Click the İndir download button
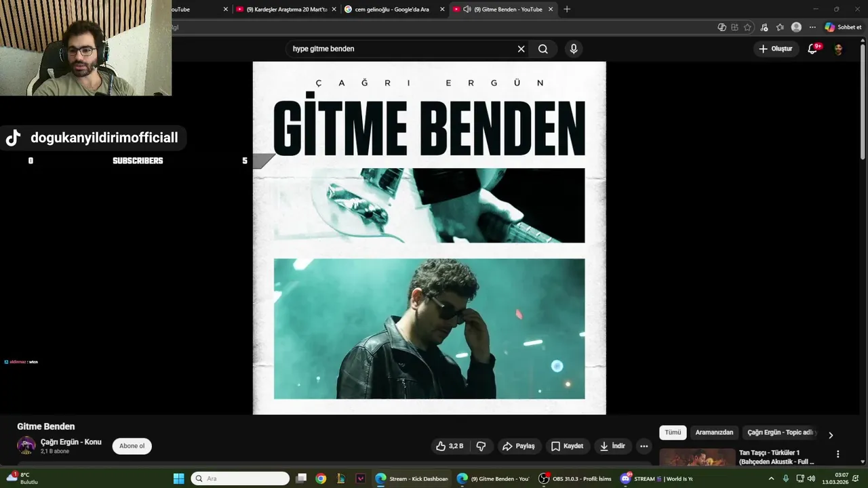 [x=612, y=446]
